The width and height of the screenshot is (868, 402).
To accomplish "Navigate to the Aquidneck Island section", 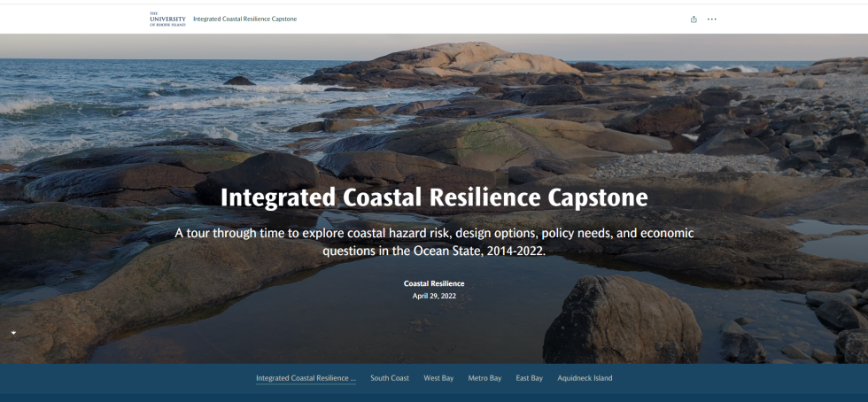I will (x=585, y=378).
